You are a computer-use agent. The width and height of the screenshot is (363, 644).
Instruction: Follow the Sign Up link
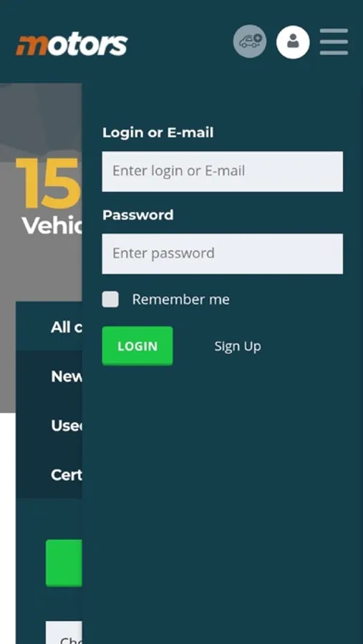coord(238,346)
